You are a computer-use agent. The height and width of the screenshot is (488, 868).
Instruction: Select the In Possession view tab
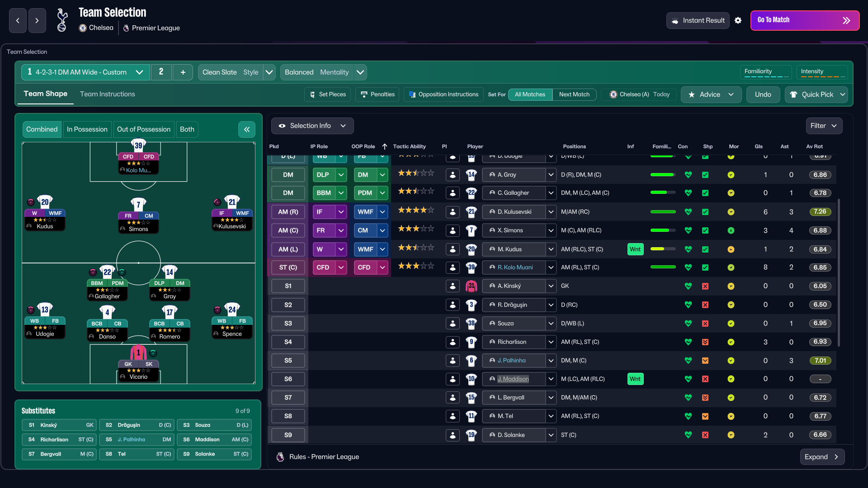tap(87, 129)
